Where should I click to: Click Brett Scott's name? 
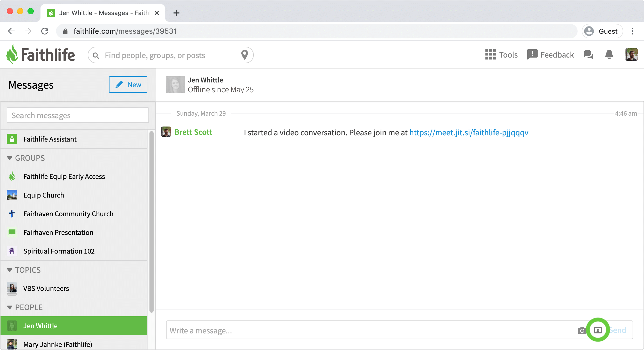click(x=193, y=132)
